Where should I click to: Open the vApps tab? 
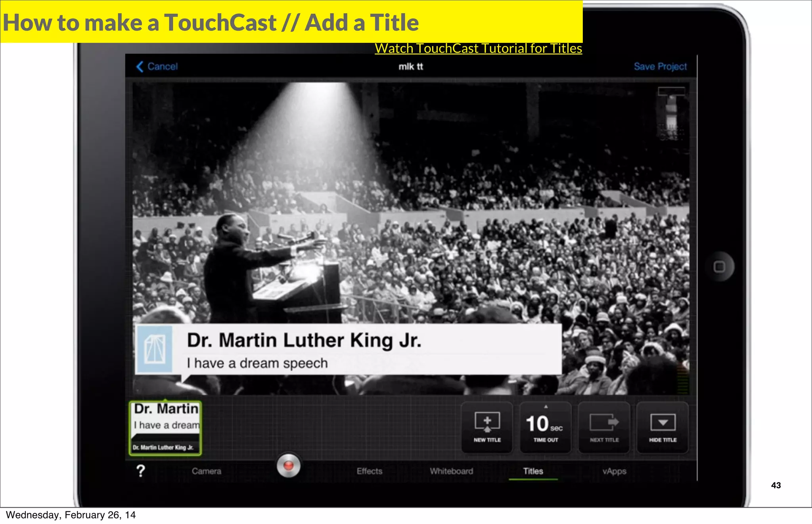tap(615, 471)
